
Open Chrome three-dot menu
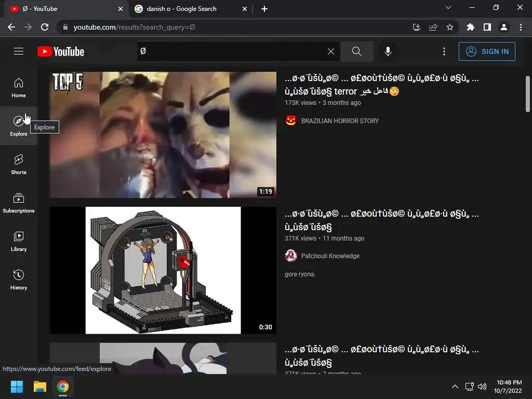pyautogui.click(x=521, y=27)
